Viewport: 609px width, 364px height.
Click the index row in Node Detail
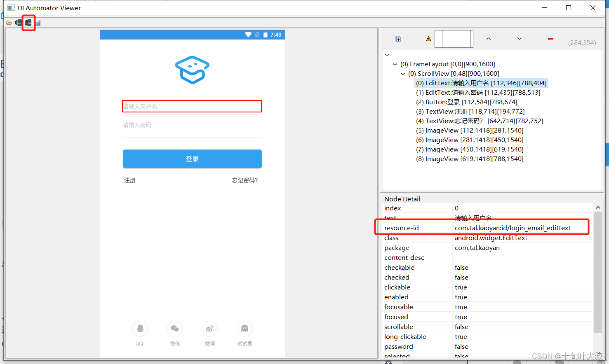pyautogui.click(x=488, y=208)
